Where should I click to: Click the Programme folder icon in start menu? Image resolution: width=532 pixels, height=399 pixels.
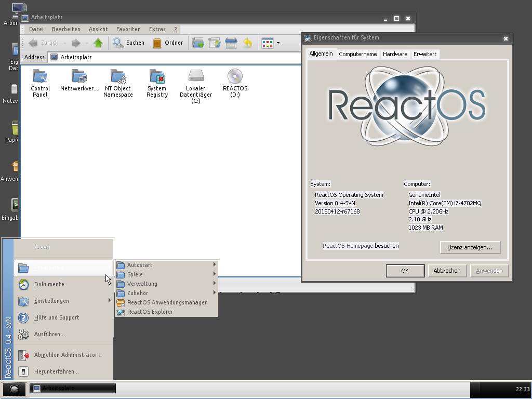(x=23, y=268)
